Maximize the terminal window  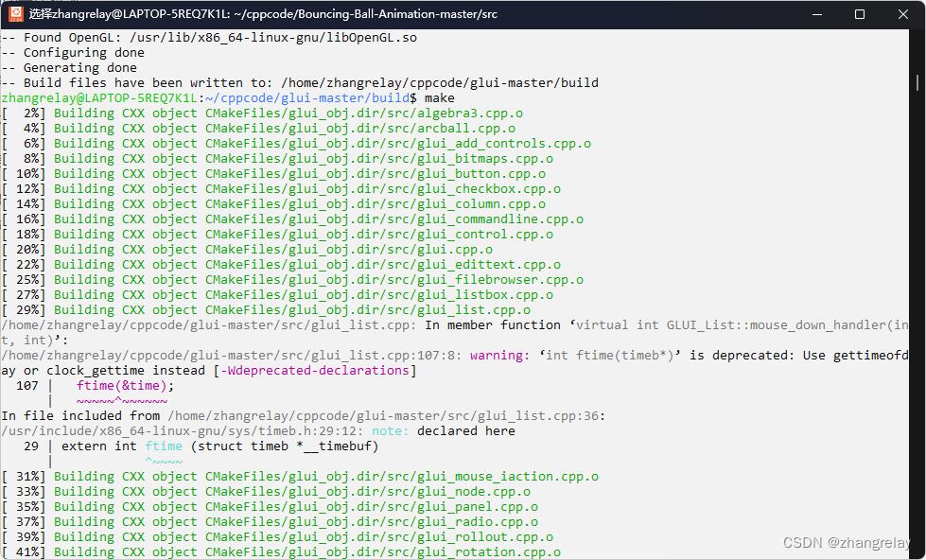[860, 14]
